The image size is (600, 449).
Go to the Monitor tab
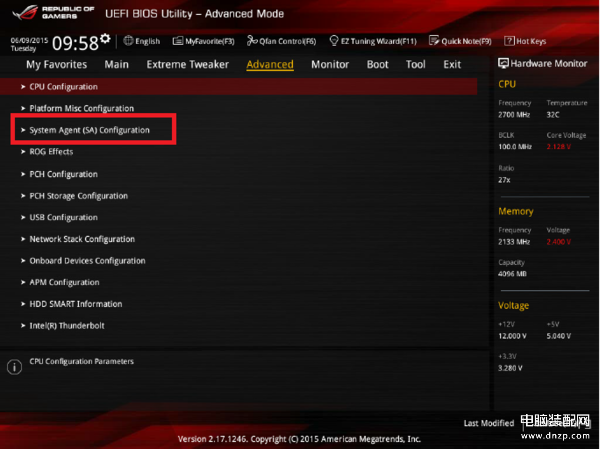[330, 64]
